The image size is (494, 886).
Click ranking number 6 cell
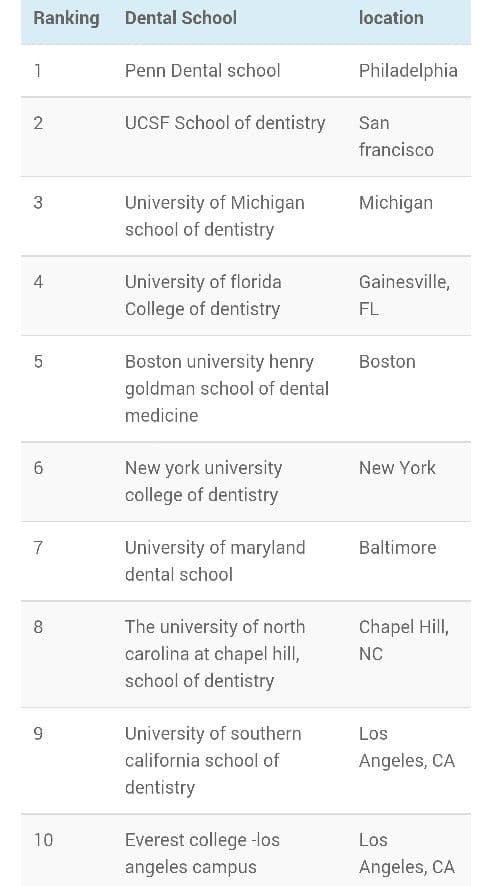(x=38, y=468)
